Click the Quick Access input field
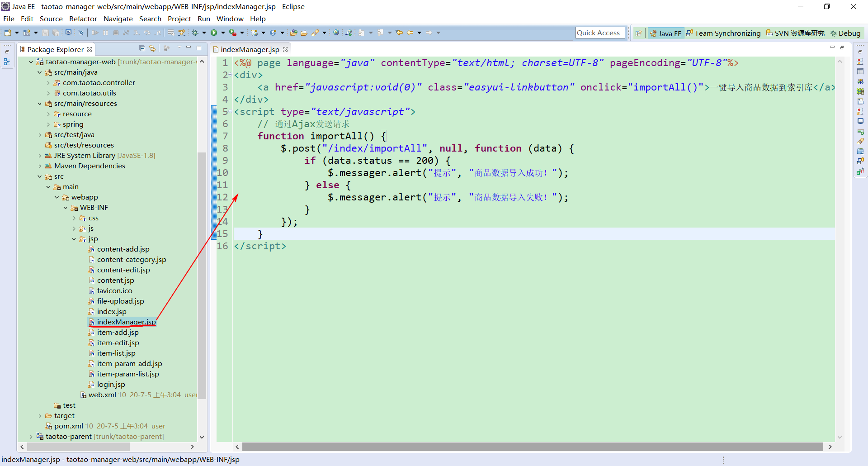The width and height of the screenshot is (868, 466). [600, 33]
